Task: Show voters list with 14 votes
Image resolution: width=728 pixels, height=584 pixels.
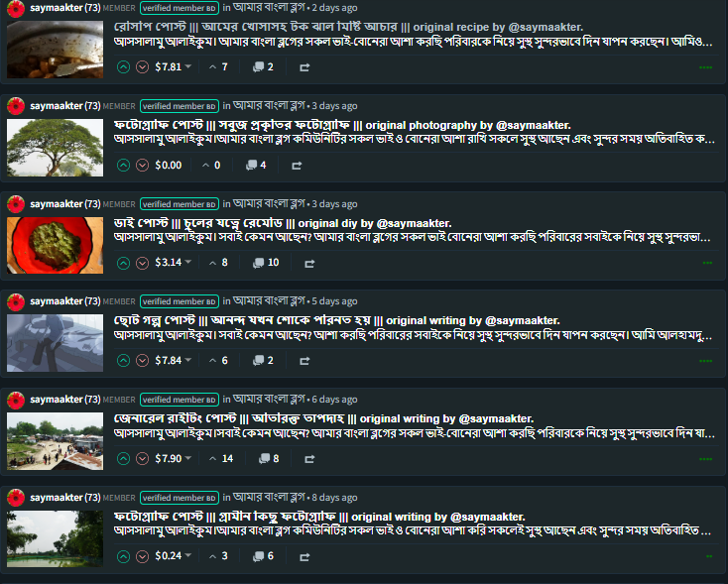Action: (221, 459)
